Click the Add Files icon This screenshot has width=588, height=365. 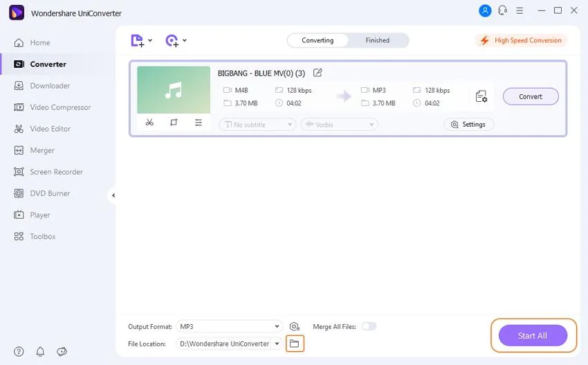click(137, 41)
